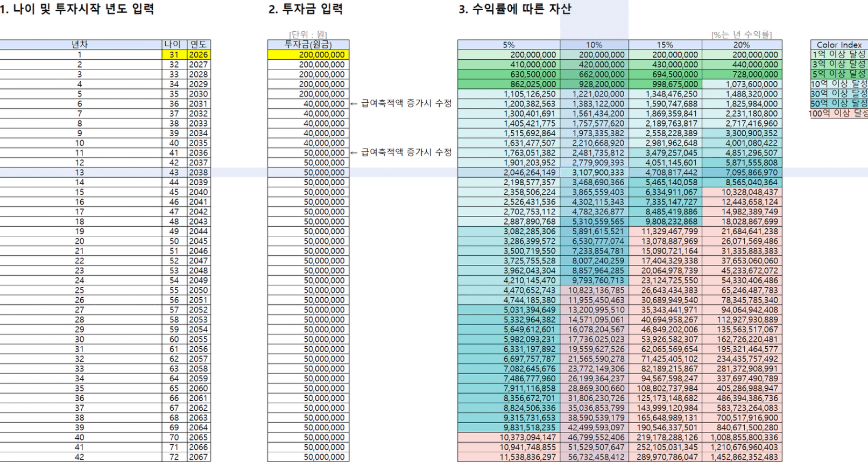Click the 5% column value 862,025,000
Screen dimensions: 868x462
509,84
